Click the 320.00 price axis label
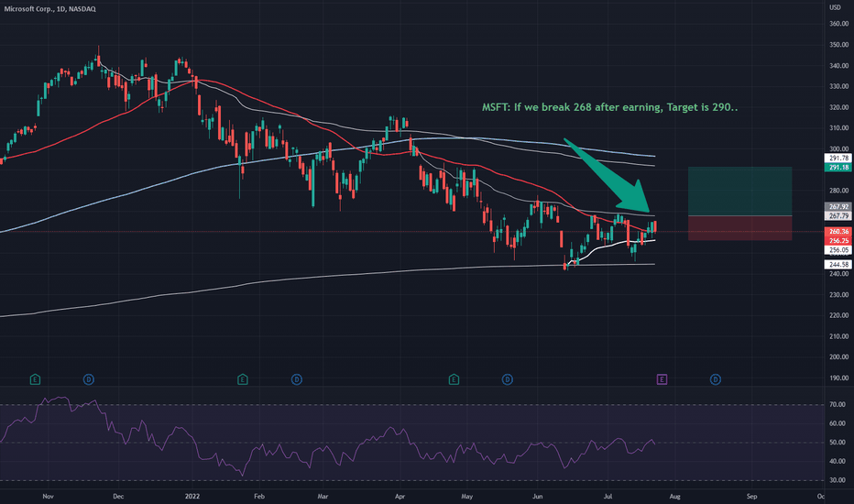854x504 pixels. (838, 107)
